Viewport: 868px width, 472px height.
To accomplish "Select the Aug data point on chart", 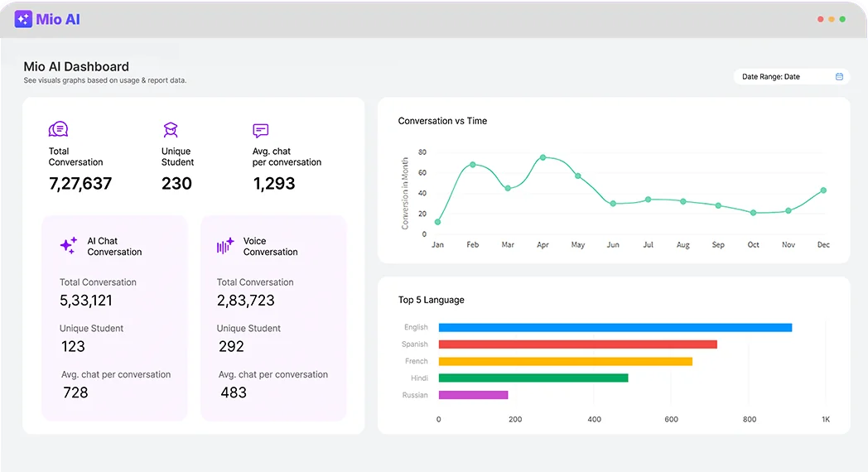I will 683,202.
